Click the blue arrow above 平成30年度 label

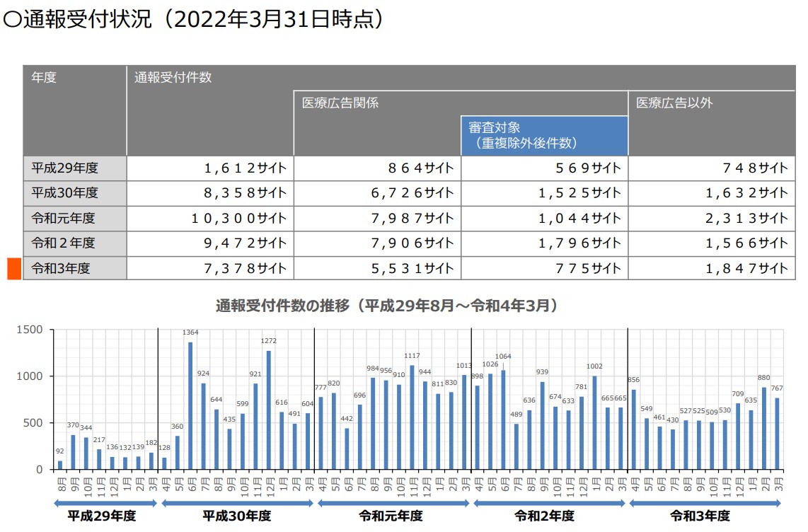coord(237,503)
